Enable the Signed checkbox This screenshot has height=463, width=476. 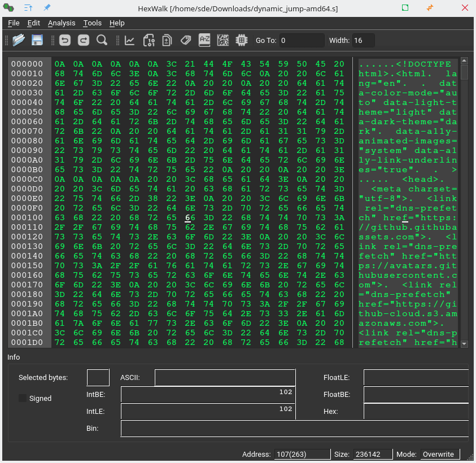22,398
